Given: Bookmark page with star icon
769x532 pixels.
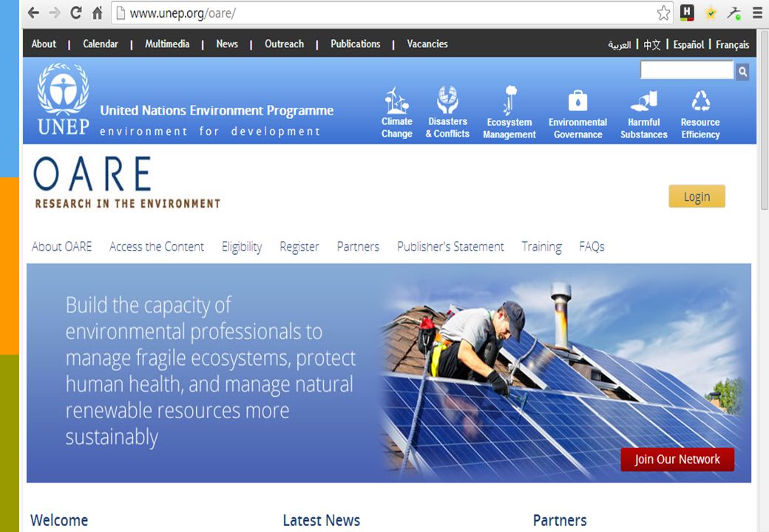Looking at the screenshot, I should pos(663,13).
